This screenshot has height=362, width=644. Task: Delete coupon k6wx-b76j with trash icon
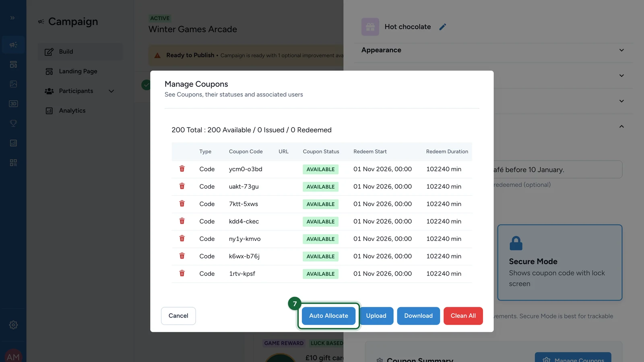pyautogui.click(x=182, y=256)
